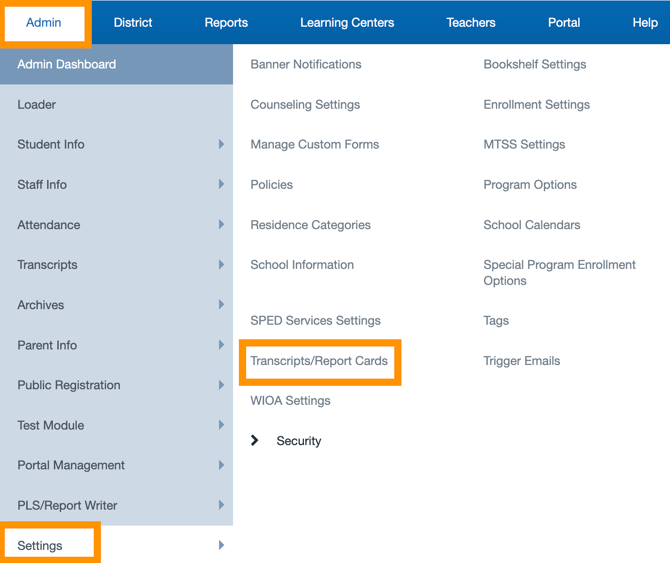Screen dimensions: 670x563
Task: Switch to the Learning Centers menu
Action: 347,22
